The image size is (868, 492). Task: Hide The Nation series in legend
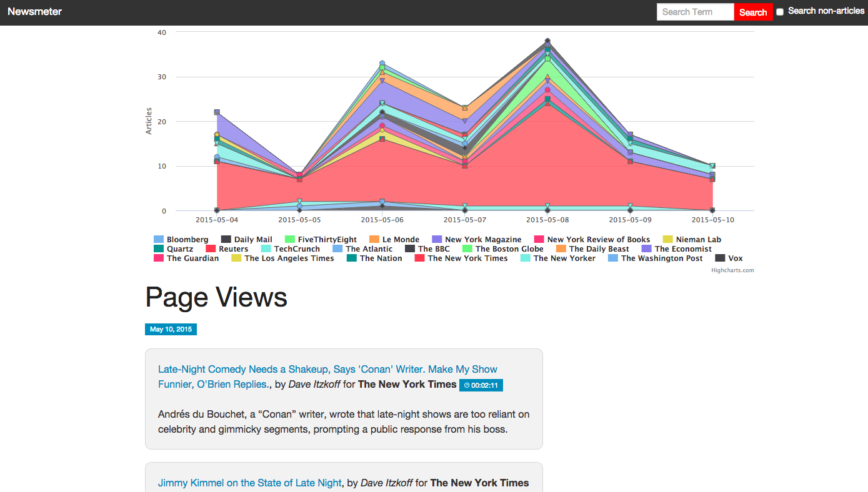pyautogui.click(x=374, y=258)
